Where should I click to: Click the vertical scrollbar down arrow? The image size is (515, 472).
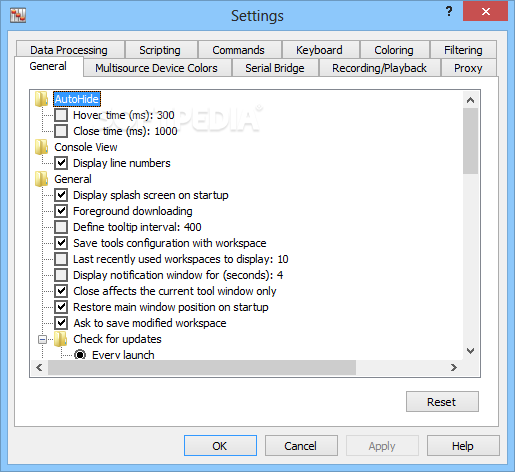[x=470, y=351]
